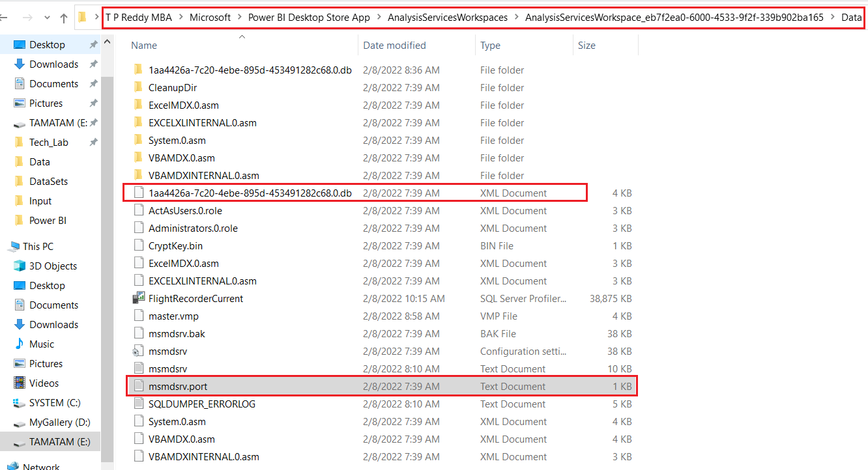The height and width of the screenshot is (470, 868).
Task: Open Power BI Desktop Store App breadcrumb
Action: pyautogui.click(x=309, y=18)
